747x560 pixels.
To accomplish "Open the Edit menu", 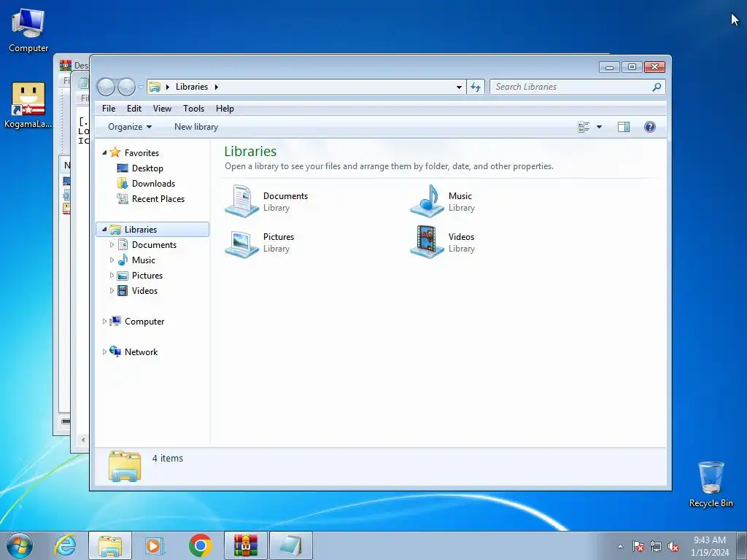I will point(134,109).
